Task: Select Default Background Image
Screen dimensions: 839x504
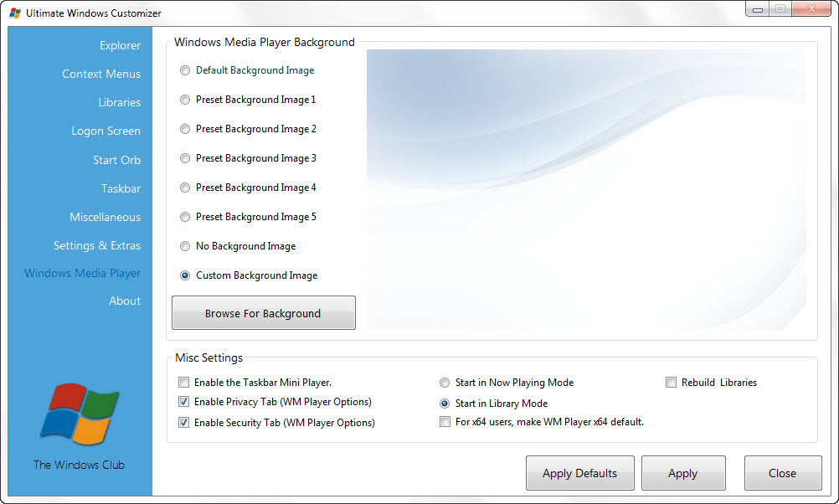Action: tap(184, 70)
